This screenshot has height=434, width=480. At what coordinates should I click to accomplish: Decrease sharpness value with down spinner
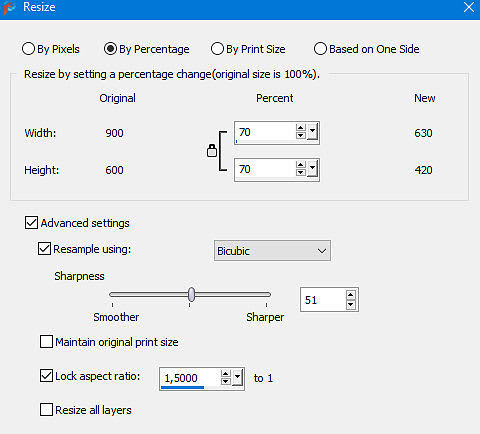pos(351,304)
